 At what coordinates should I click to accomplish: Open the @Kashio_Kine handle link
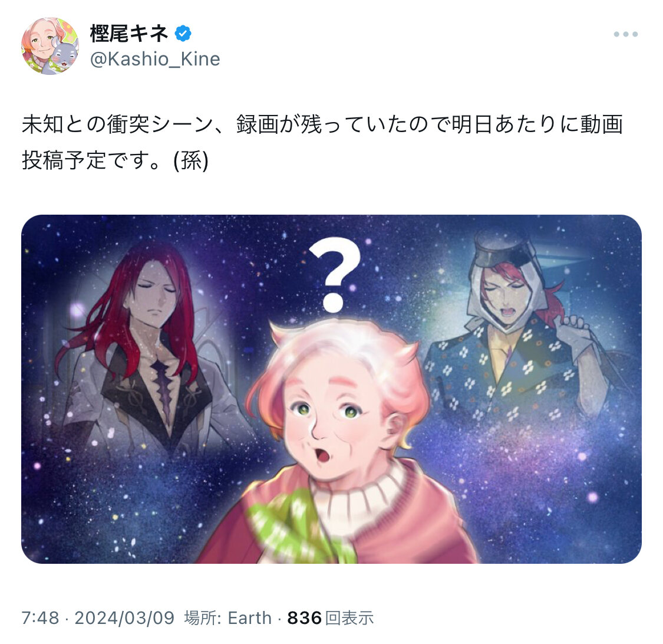[155, 59]
